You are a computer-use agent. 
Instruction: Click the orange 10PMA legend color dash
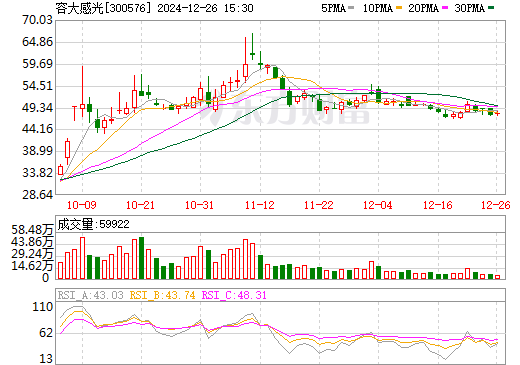click(x=399, y=8)
